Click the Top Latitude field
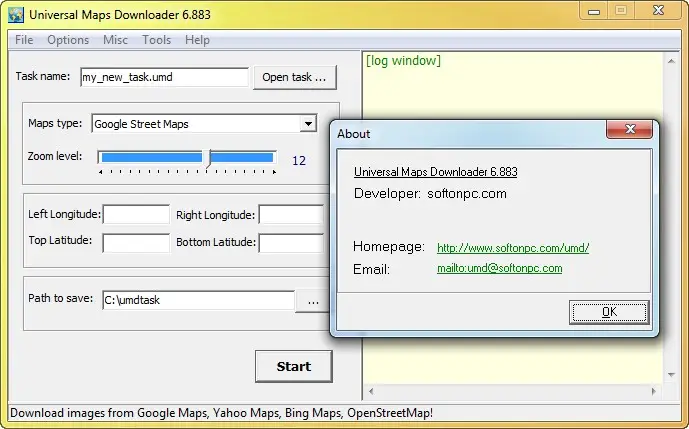Image resolution: width=689 pixels, height=429 pixels. pos(136,243)
